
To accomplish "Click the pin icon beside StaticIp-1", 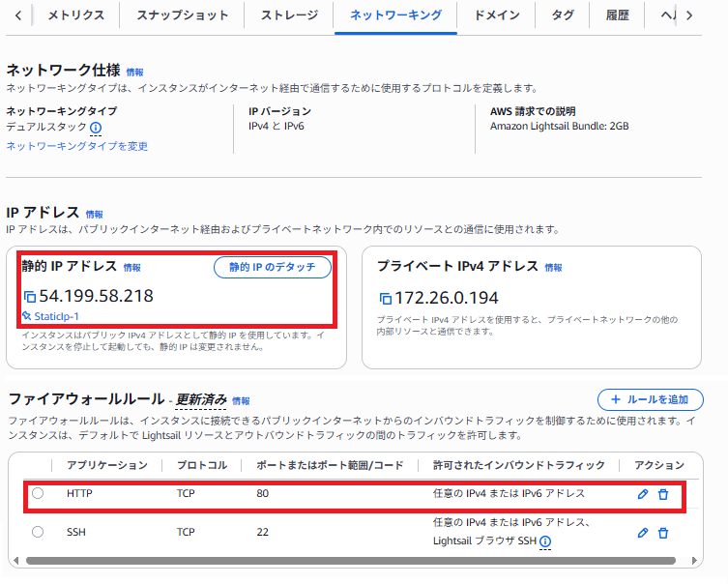I will tap(27, 316).
